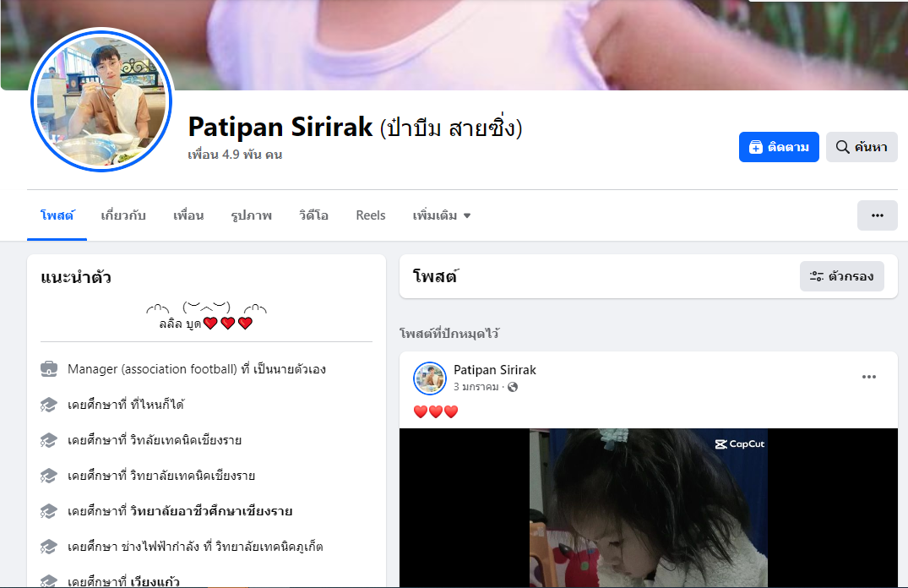Click graduation icon beside ที่ไหนก็ได้

[49, 405]
